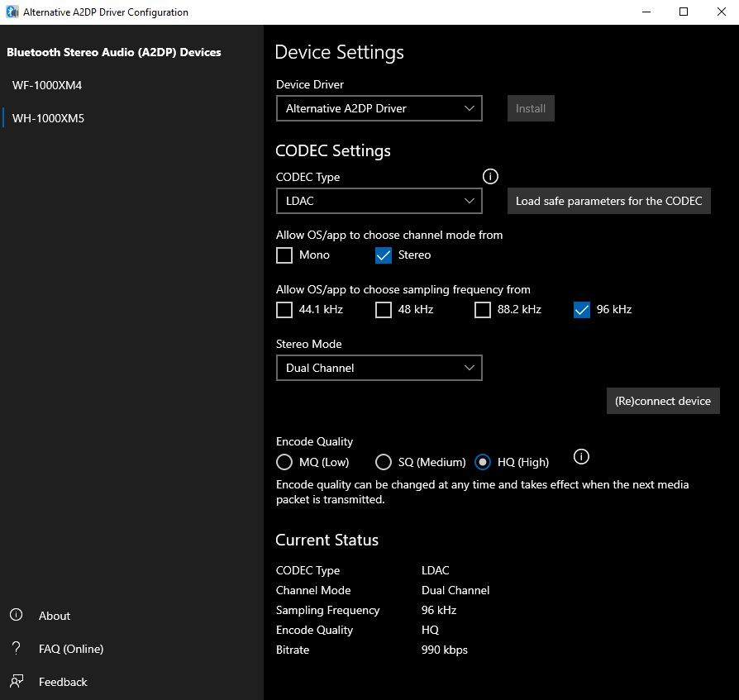Viewport: 739px width, 700px height.
Task: Enable the Mono channel mode checkbox
Action: coord(284,255)
